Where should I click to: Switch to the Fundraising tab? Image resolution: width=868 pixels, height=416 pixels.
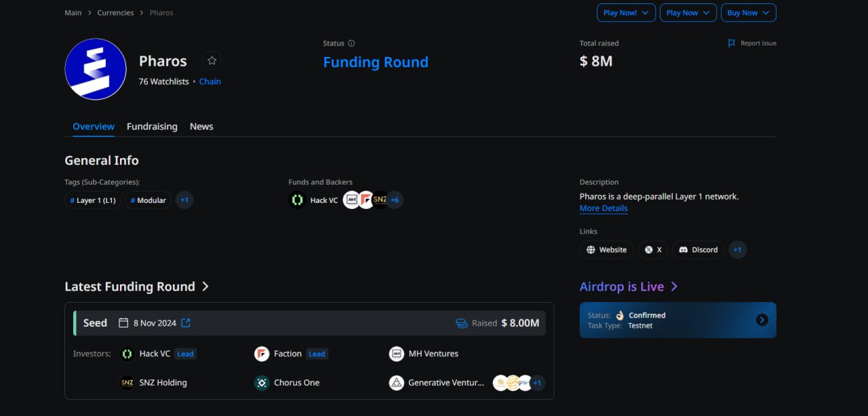(152, 126)
